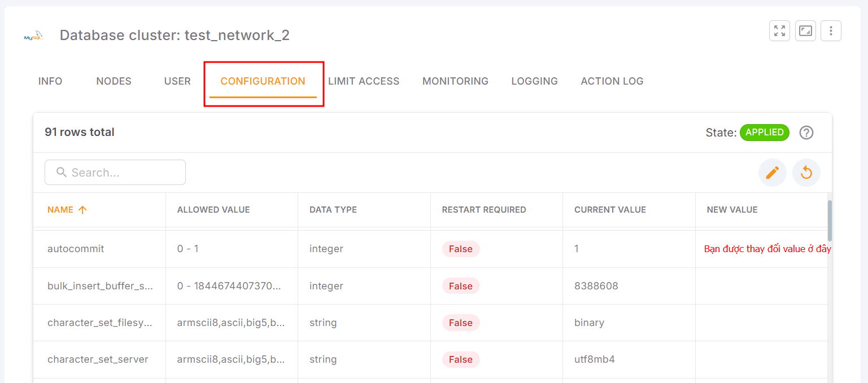Click "integer" data type in bulk_insert_buffer row
The width and height of the screenshot is (868, 383).
326,286
